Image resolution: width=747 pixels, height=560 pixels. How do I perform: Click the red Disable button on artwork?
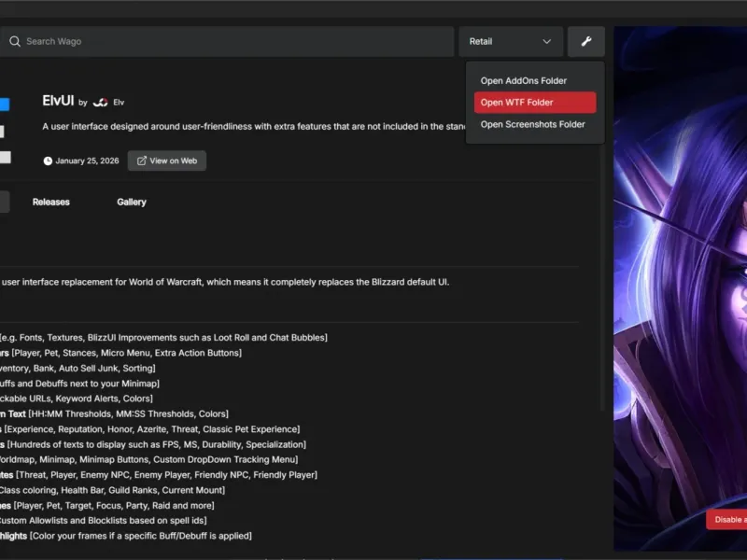727,520
